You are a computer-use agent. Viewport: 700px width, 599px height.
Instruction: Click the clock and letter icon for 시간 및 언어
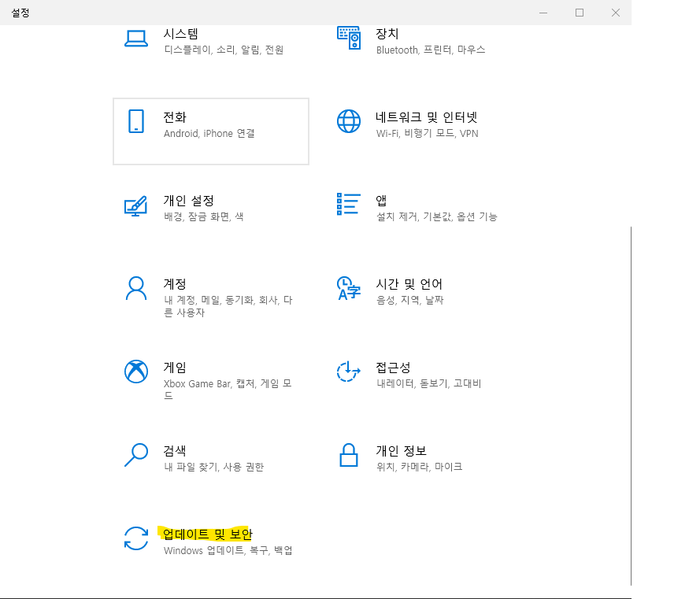(x=349, y=288)
